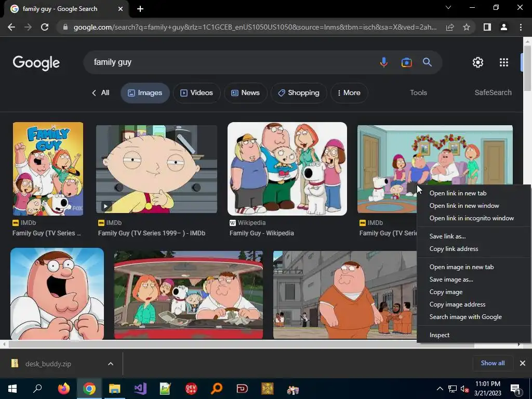532x399 pixels.
Task: Choose Open image in new tab
Action: 474,267
